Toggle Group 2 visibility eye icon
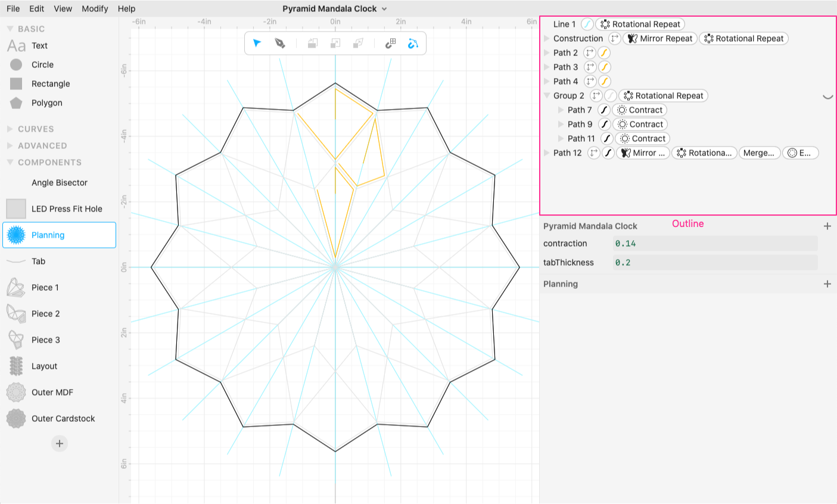837x504 pixels. [x=827, y=96]
